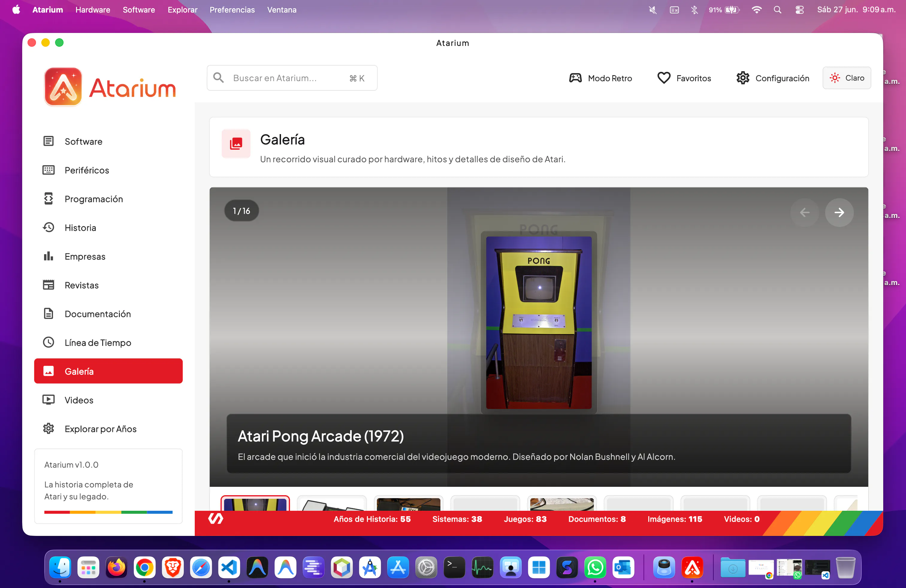Image resolution: width=906 pixels, height=588 pixels.
Task: Open the Hardware menu
Action: tap(93, 10)
